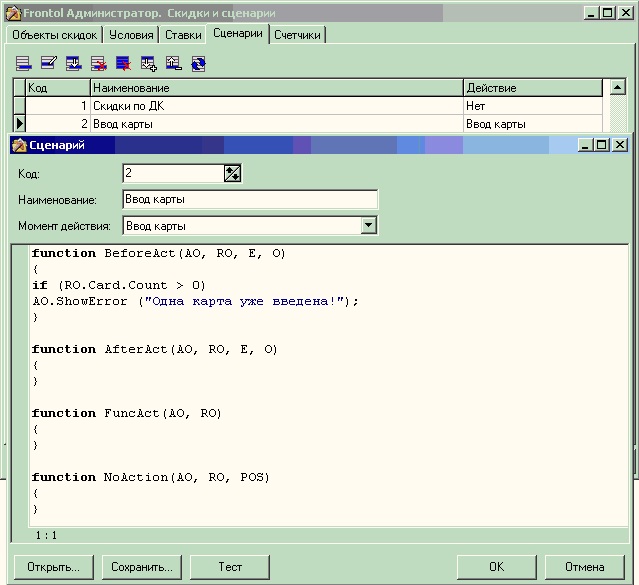Confirm with the OK button
The height and width of the screenshot is (585, 639).
point(496,567)
